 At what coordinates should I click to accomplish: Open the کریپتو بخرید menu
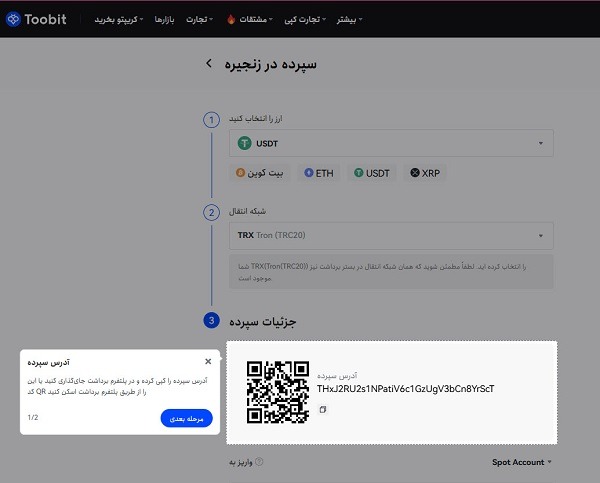119,19
